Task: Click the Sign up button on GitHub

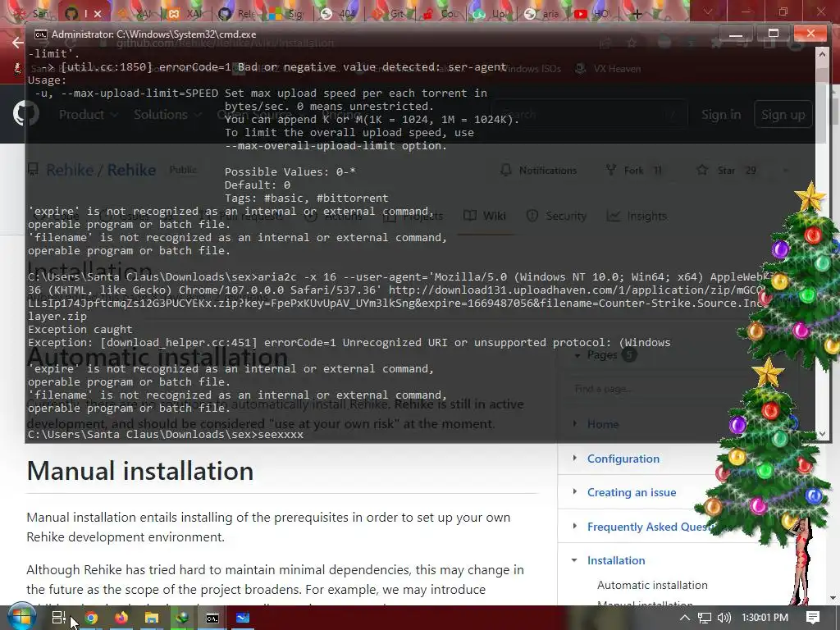Action: coord(783,115)
